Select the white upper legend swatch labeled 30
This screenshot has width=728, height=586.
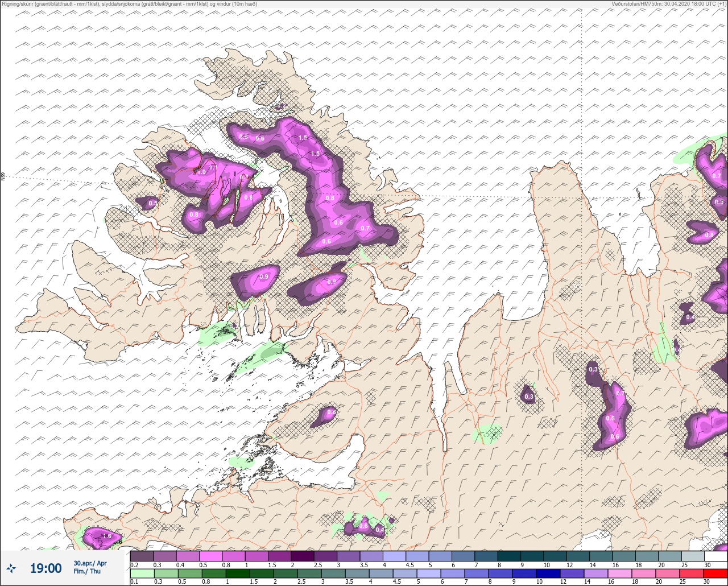click(x=715, y=556)
